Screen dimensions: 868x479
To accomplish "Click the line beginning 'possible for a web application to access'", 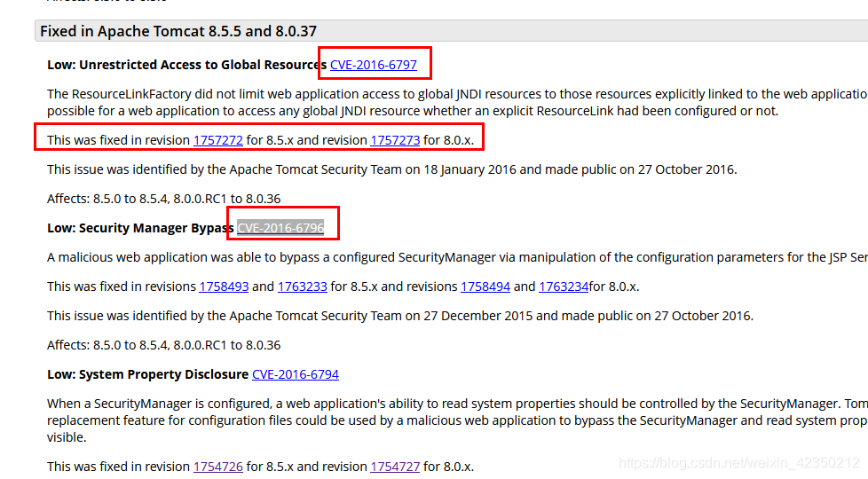I will [413, 111].
